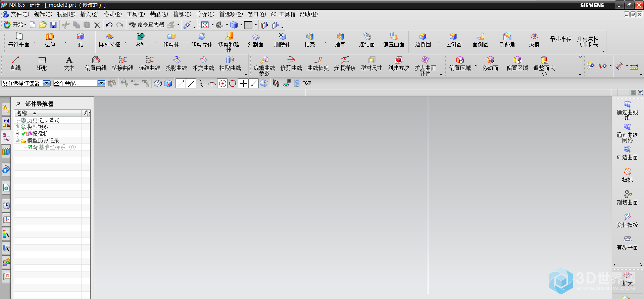Select the 修剪曲线 (Trim Curve) tool
644x299 pixels.
[x=291, y=63]
